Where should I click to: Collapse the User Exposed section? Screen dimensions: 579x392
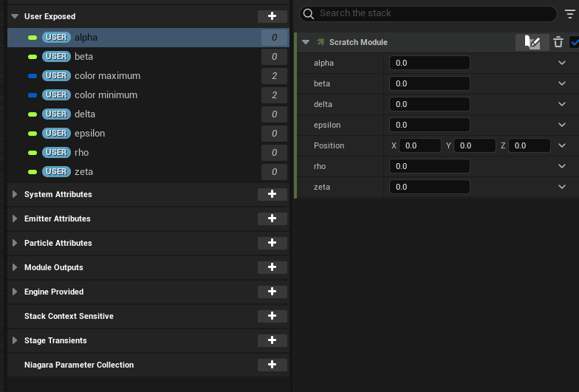tap(15, 16)
